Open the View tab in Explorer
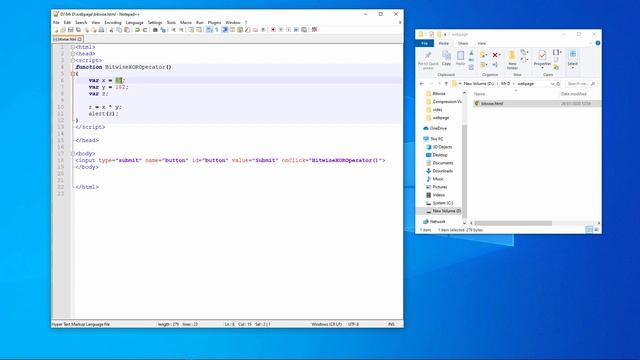640x360 pixels. tap(482, 43)
